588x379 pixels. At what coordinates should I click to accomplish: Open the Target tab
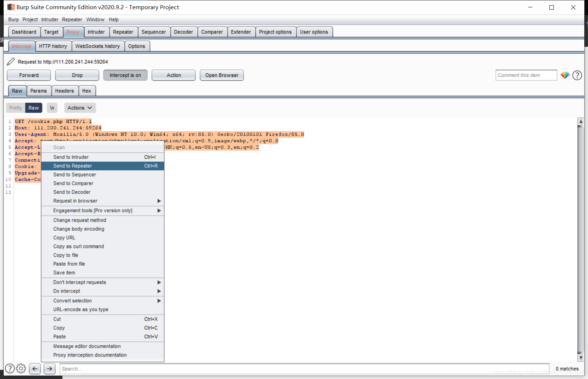coord(51,32)
